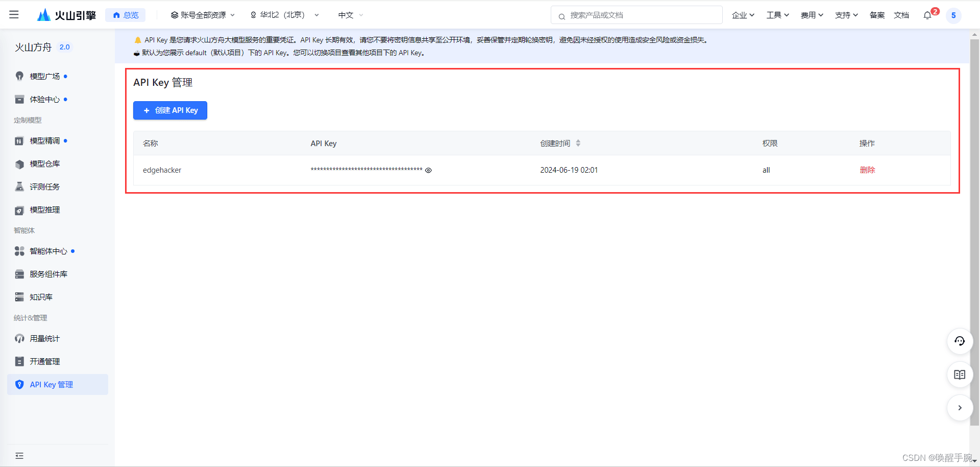
Task: Collapse the sidebar with the bottom icon
Action: click(19, 456)
